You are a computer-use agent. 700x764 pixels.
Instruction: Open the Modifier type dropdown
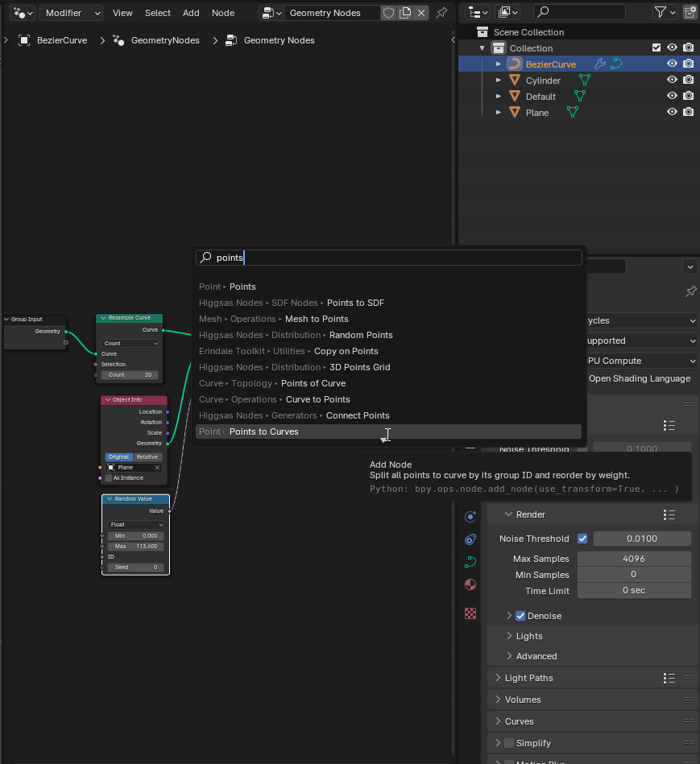71,13
